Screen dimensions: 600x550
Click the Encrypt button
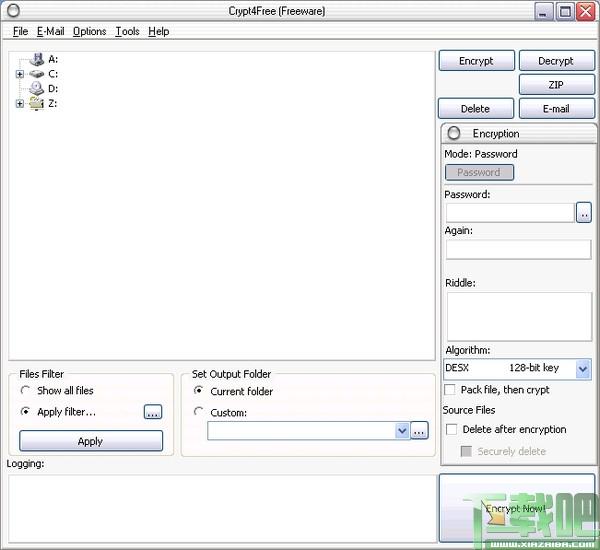[476, 61]
